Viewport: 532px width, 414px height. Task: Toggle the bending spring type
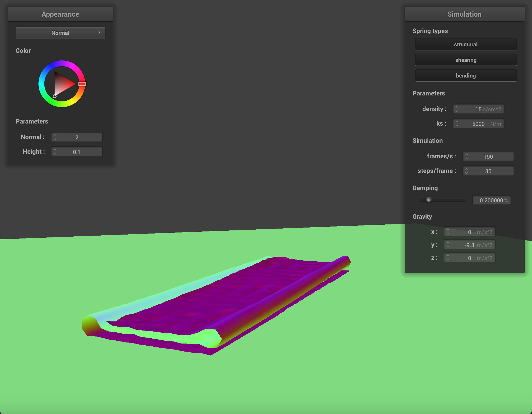(466, 75)
